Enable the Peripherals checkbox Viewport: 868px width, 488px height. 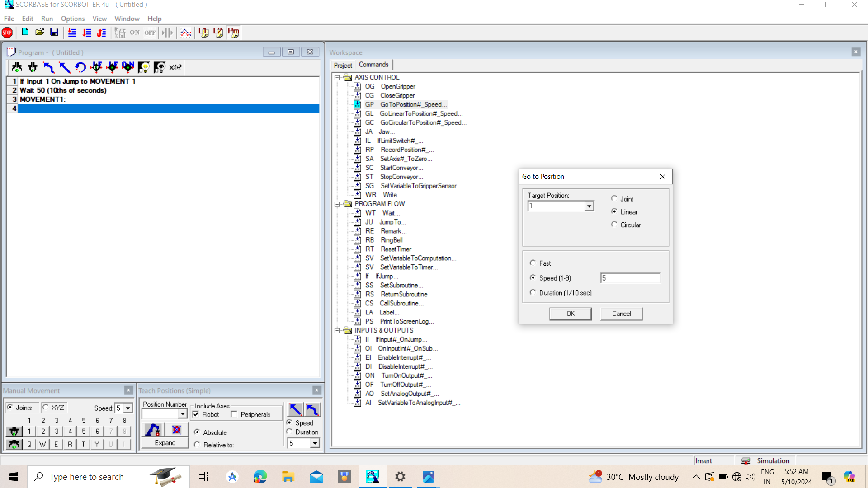[234, 414]
